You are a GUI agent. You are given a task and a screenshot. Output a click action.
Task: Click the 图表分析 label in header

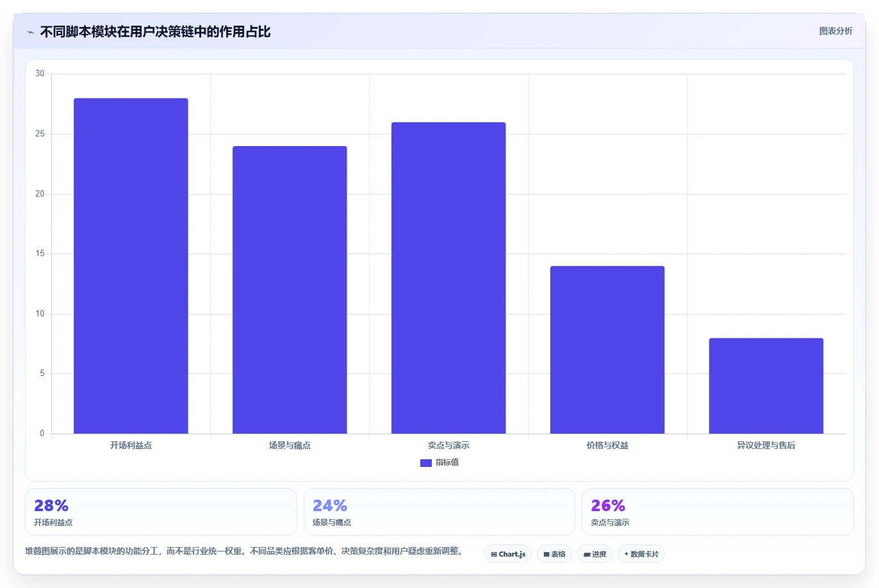click(x=835, y=31)
